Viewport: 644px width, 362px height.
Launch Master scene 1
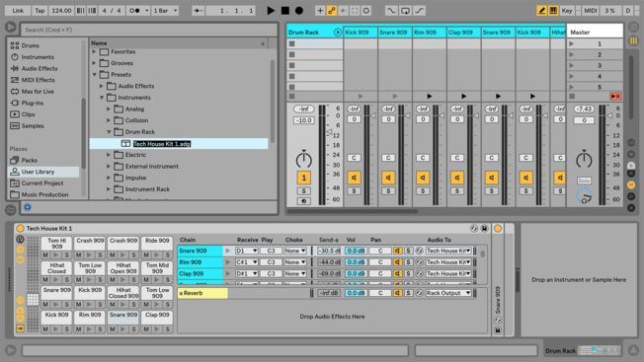click(571, 43)
